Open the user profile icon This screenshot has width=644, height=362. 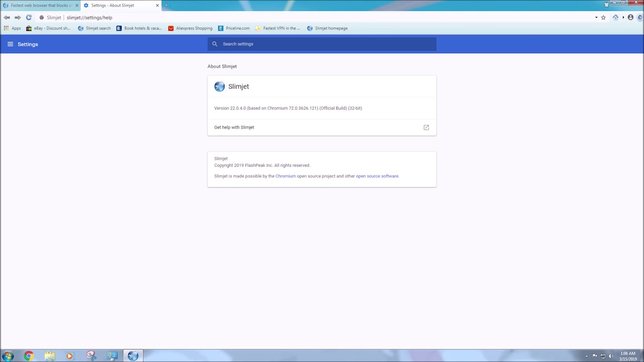(630, 18)
